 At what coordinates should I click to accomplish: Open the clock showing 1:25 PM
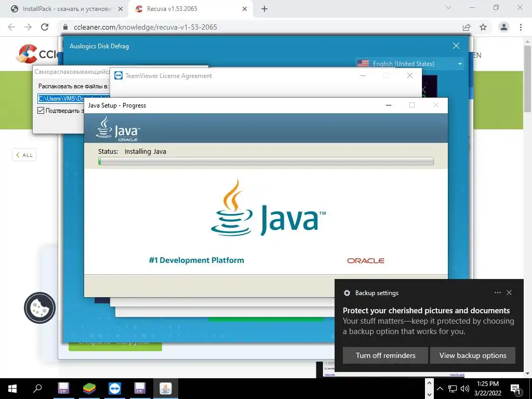click(488, 389)
